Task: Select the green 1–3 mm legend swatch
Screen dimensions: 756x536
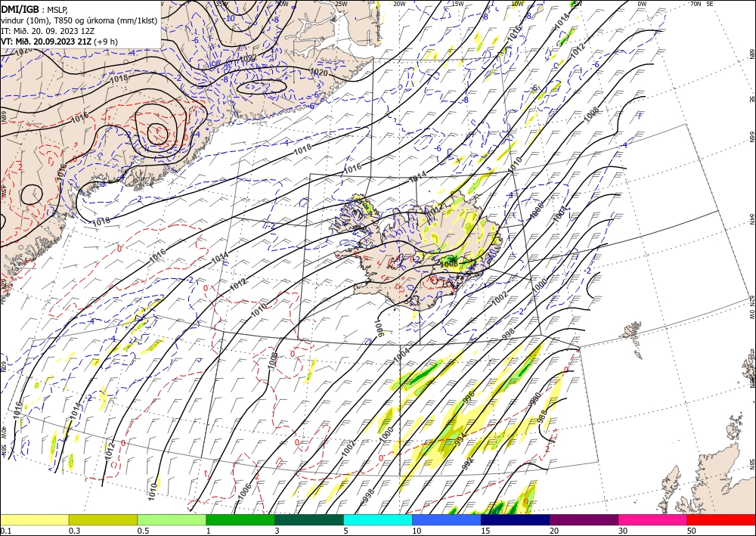Action: 240,519
